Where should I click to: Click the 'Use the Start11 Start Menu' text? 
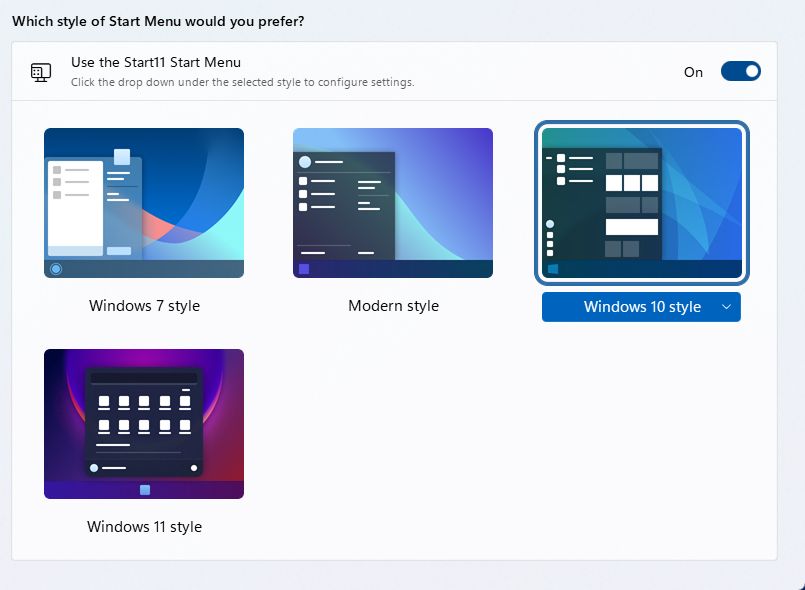coord(156,62)
